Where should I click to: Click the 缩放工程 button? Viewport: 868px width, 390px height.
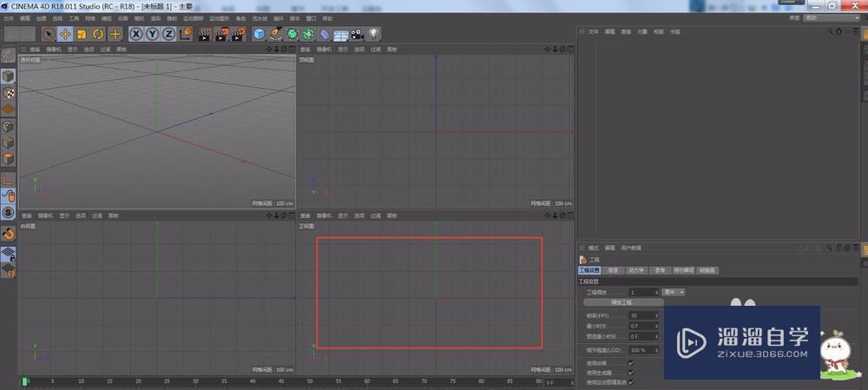coord(624,302)
